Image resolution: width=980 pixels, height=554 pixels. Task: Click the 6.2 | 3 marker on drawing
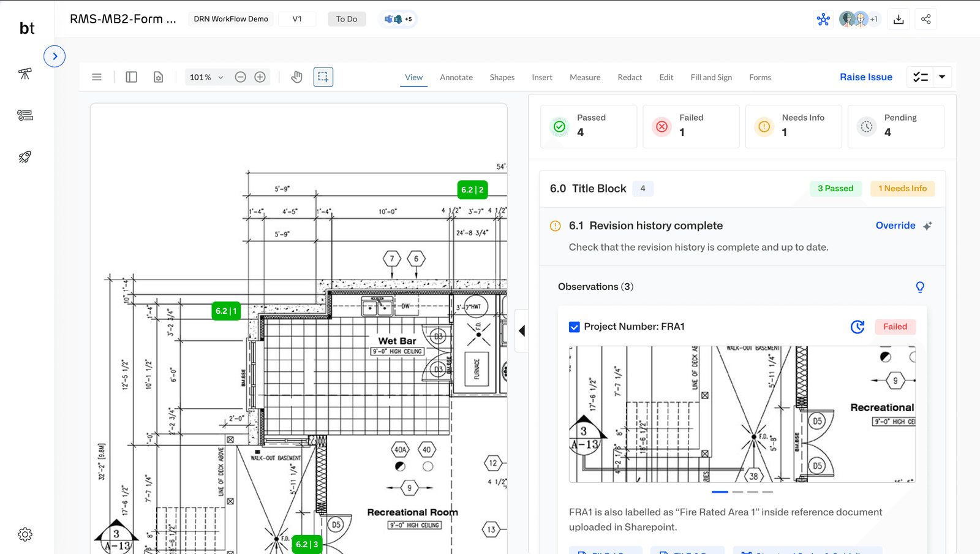click(x=307, y=544)
